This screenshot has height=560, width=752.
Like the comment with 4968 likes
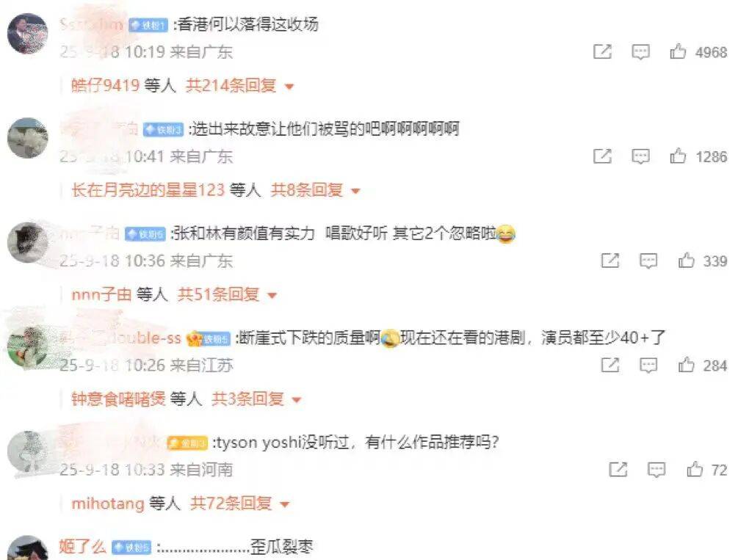[678, 51]
